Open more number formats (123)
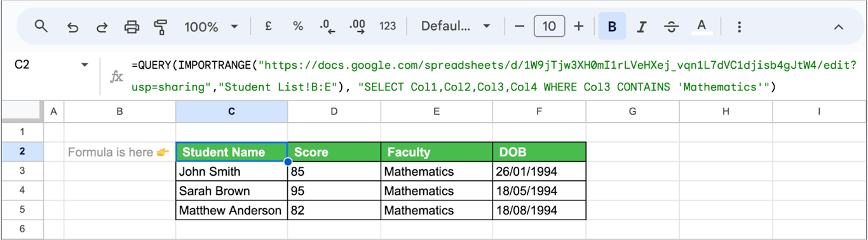The height and width of the screenshot is (240, 868). pos(388,27)
